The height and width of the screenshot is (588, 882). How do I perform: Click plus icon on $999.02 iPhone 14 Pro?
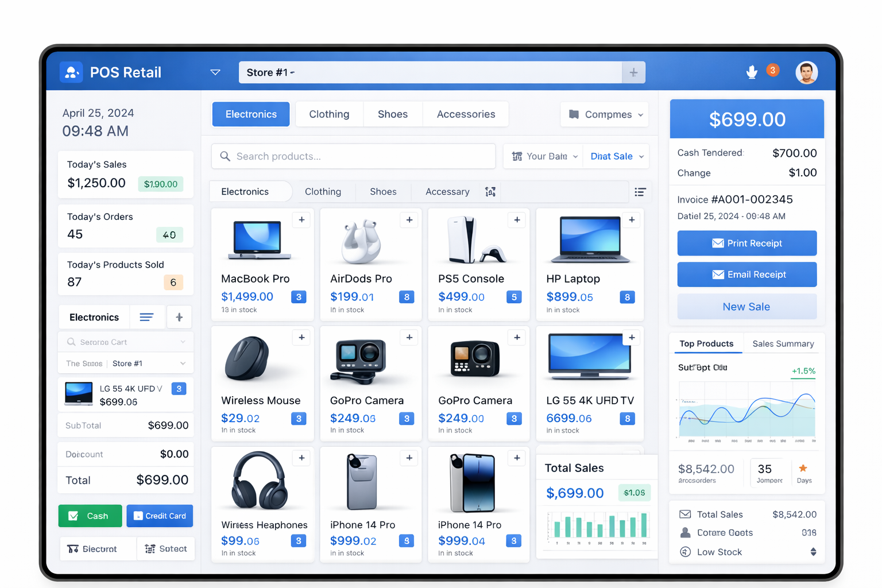409,458
